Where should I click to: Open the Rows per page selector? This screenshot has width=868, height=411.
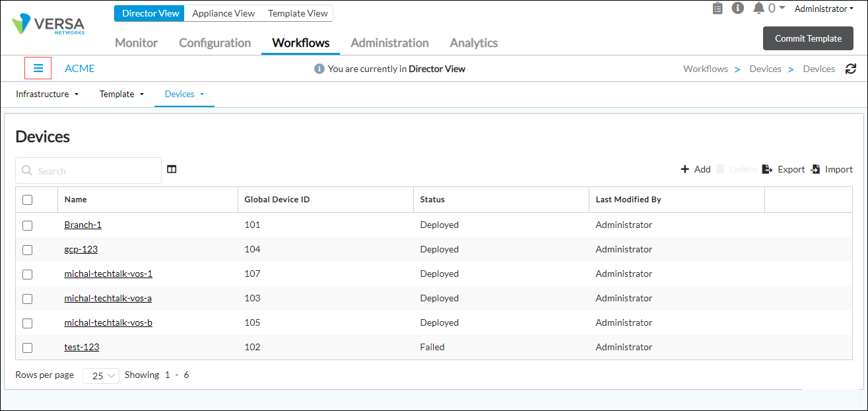coord(100,375)
